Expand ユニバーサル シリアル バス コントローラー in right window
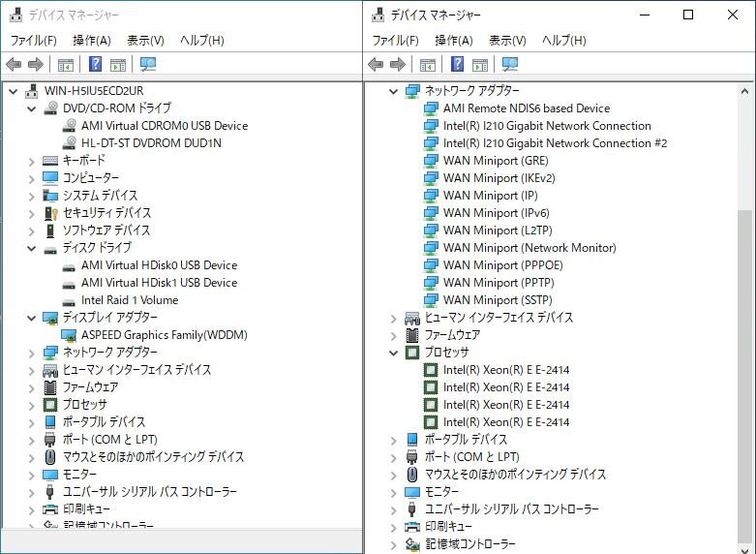The width and height of the screenshot is (756, 554). click(393, 509)
